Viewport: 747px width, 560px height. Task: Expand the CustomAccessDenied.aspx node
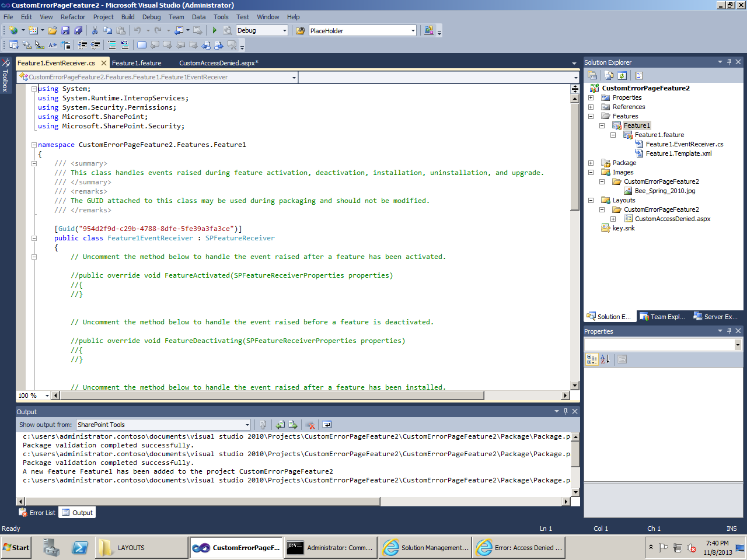(613, 219)
